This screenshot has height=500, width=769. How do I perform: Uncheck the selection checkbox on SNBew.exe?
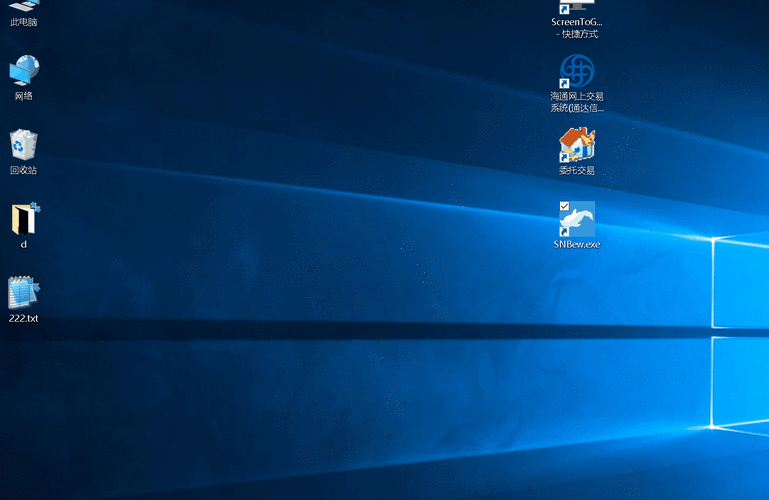pos(565,206)
